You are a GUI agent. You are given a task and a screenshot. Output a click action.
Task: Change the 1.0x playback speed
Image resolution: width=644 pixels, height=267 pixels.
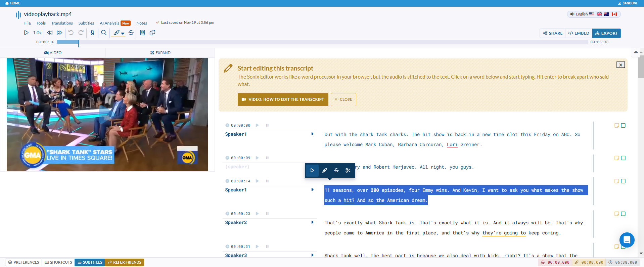37,33
